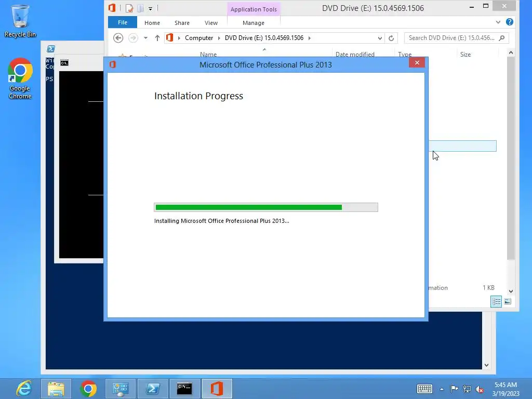Show hidden system tray icons
The image size is (532, 399).
click(442, 389)
